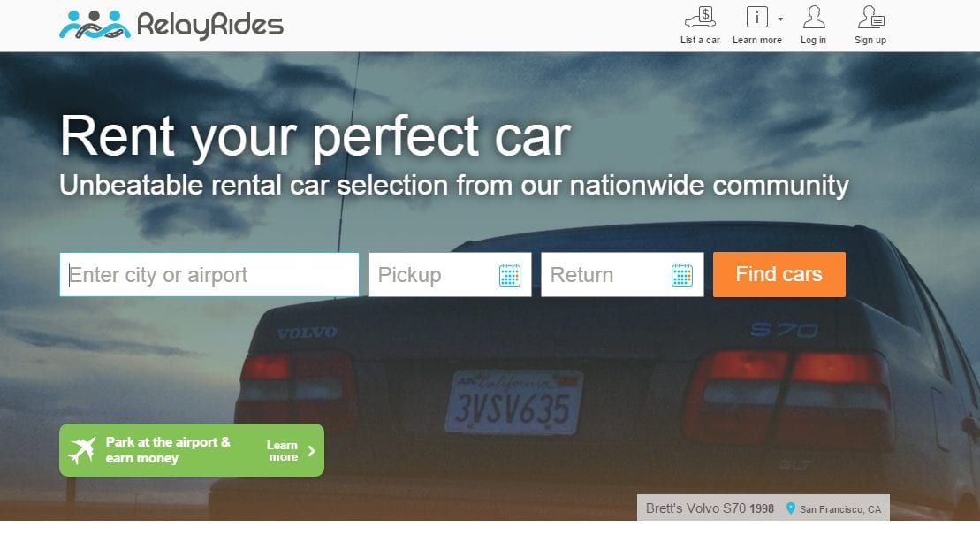The height and width of the screenshot is (558, 980).
Task: Click Learn more chevron in airport banner
Action: (311, 451)
